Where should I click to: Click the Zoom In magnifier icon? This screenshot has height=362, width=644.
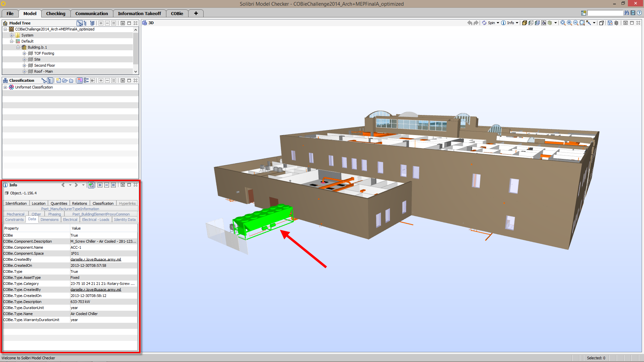click(569, 23)
